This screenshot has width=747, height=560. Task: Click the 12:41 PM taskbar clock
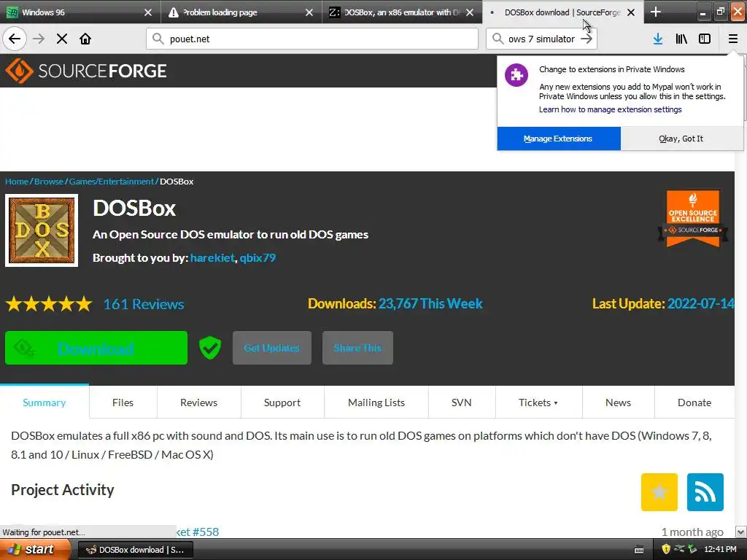point(720,550)
